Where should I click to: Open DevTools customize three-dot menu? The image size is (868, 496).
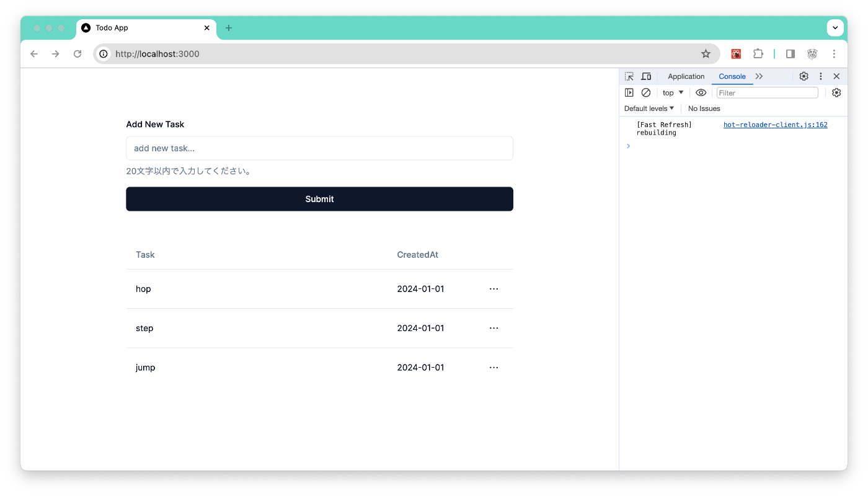tap(821, 76)
